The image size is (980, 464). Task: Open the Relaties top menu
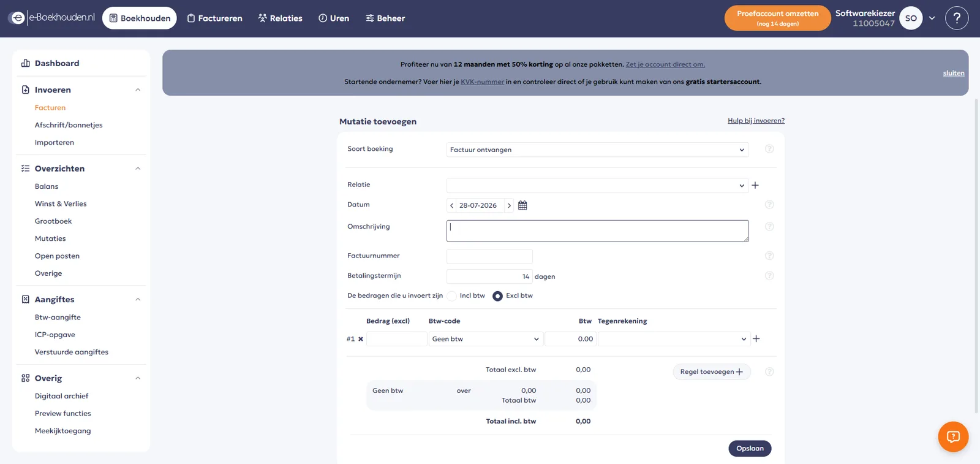(x=281, y=18)
